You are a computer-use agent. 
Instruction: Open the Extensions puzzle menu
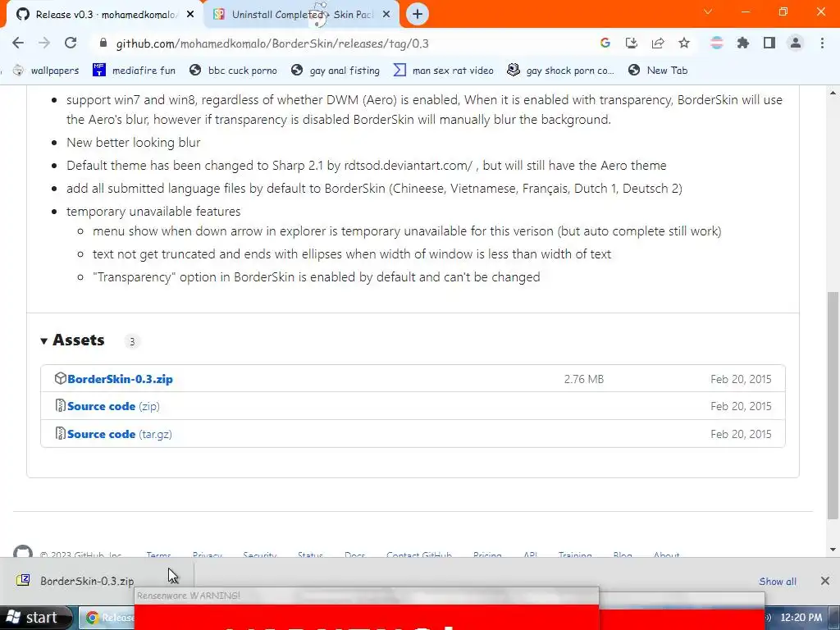[742, 43]
